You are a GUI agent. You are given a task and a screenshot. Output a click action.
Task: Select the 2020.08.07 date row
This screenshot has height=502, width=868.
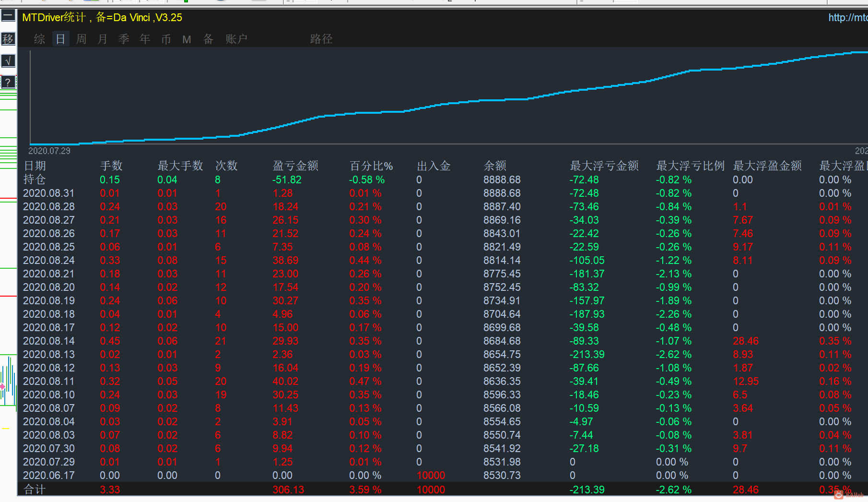pos(49,408)
